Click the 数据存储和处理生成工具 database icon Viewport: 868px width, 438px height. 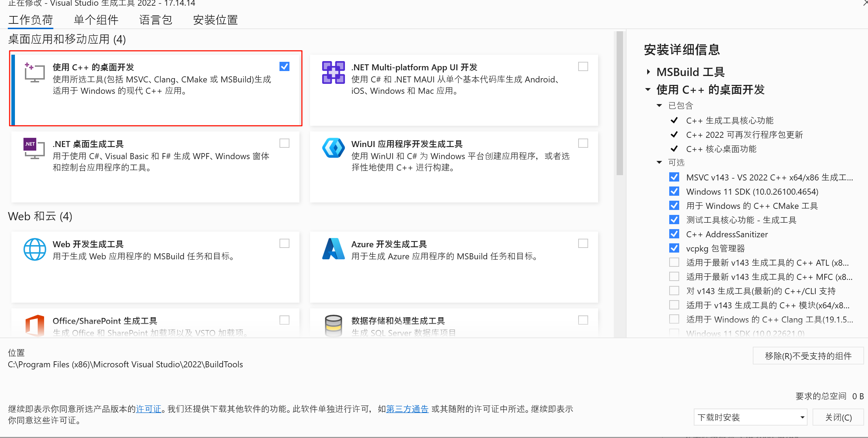[x=333, y=325]
